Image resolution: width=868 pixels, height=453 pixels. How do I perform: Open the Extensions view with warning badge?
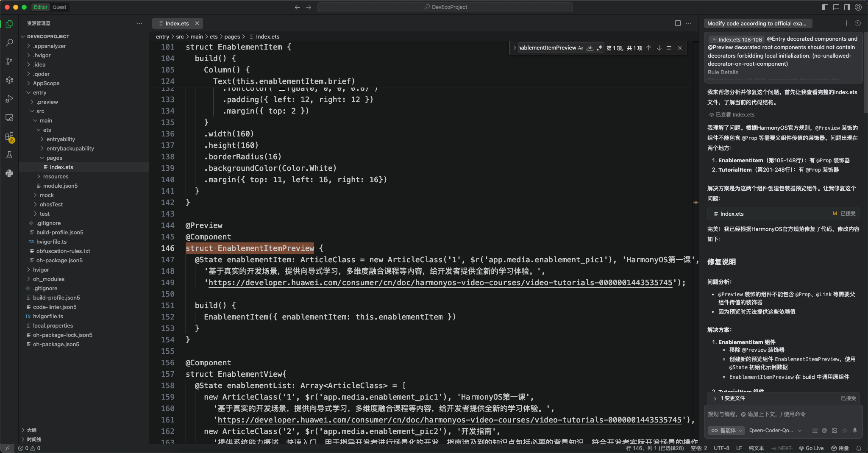(x=9, y=137)
